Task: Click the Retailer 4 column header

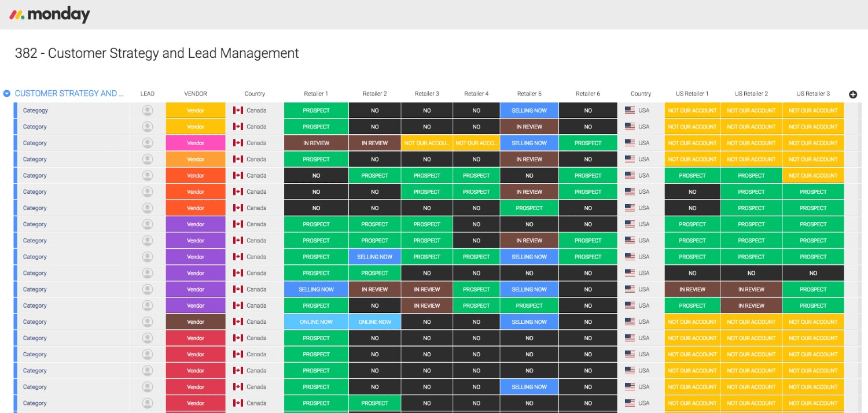Action: (476, 94)
